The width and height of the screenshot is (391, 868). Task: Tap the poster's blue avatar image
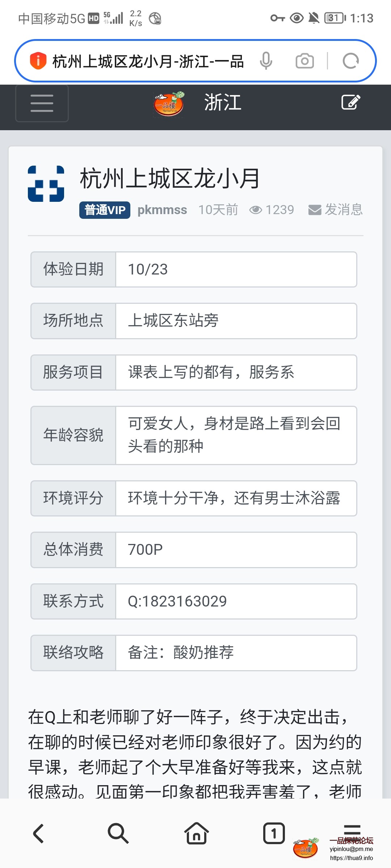(x=46, y=184)
